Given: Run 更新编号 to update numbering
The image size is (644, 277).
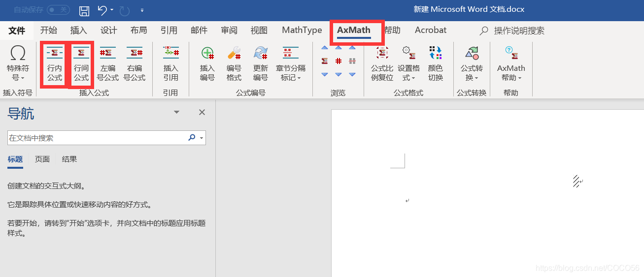Looking at the screenshot, I should tap(261, 64).
